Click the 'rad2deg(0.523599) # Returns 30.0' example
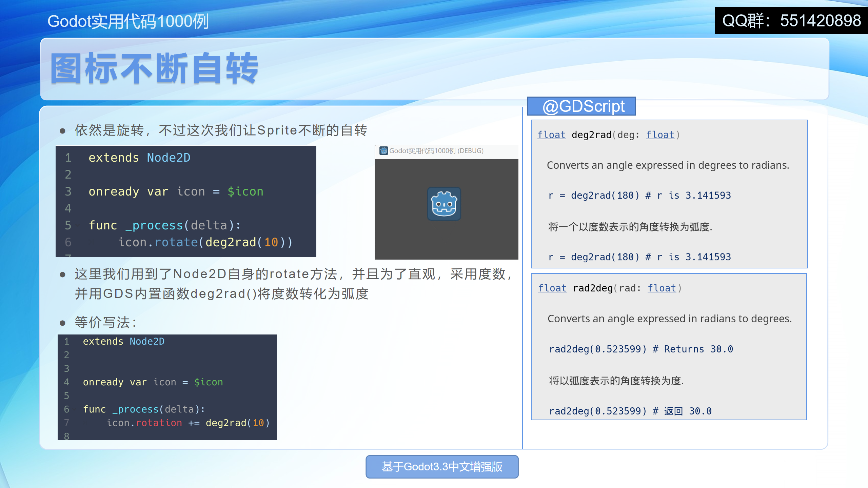The width and height of the screenshot is (868, 488). (641, 349)
